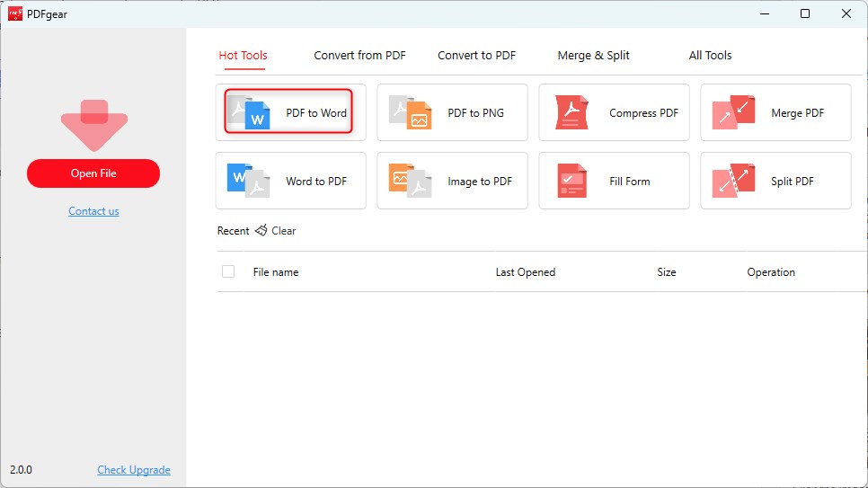868x488 pixels.
Task: Go to the Merge & Split tab
Action: coord(593,56)
